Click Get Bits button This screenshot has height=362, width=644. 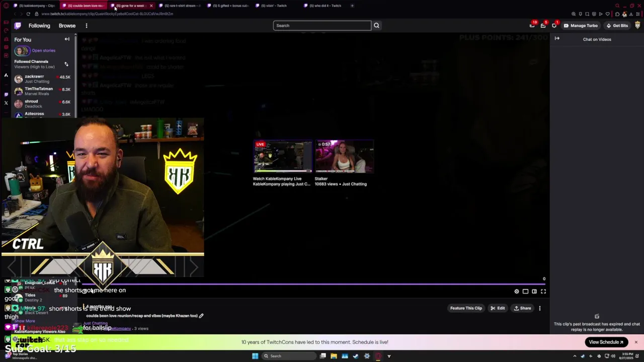(x=617, y=26)
